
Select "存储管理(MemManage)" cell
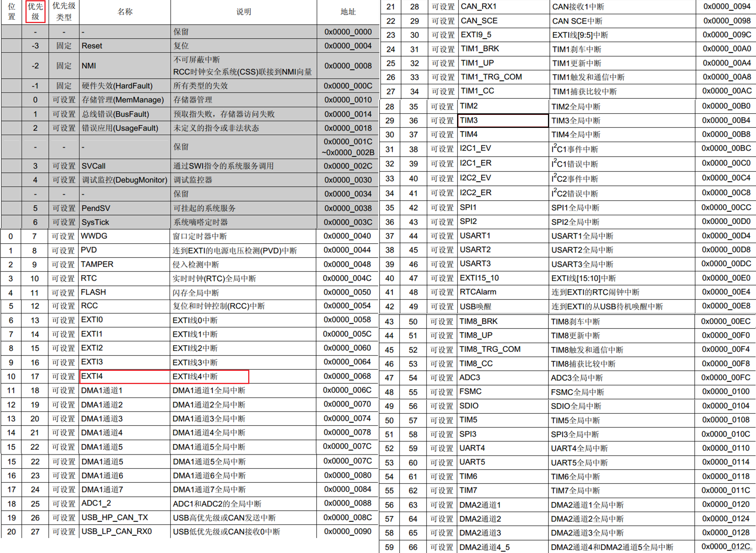(125, 100)
